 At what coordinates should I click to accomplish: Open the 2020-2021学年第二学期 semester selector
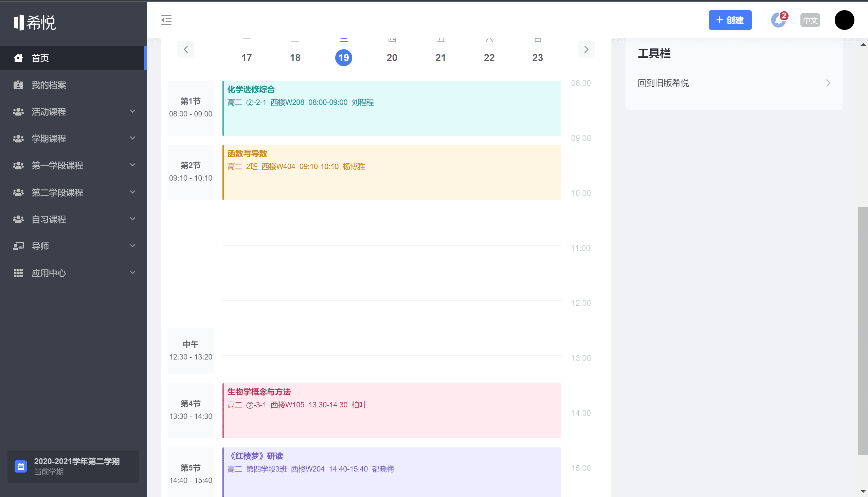coord(73,466)
